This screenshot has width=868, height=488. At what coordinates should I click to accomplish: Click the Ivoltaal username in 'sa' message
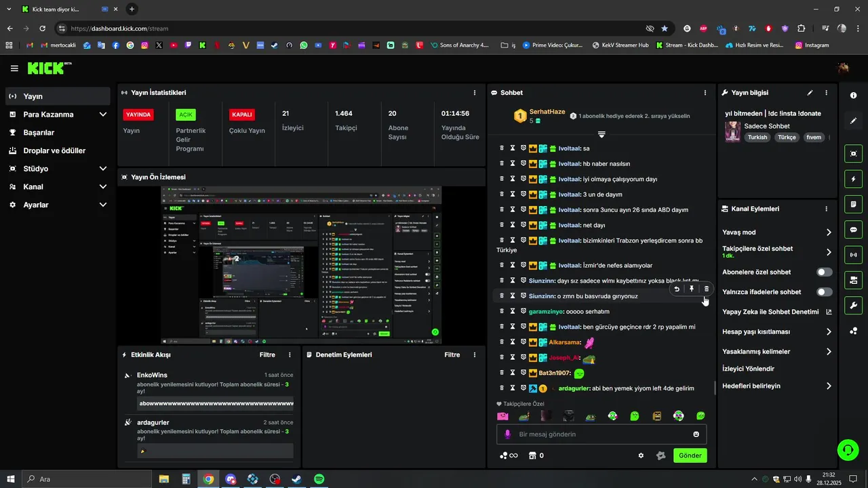click(570, 148)
